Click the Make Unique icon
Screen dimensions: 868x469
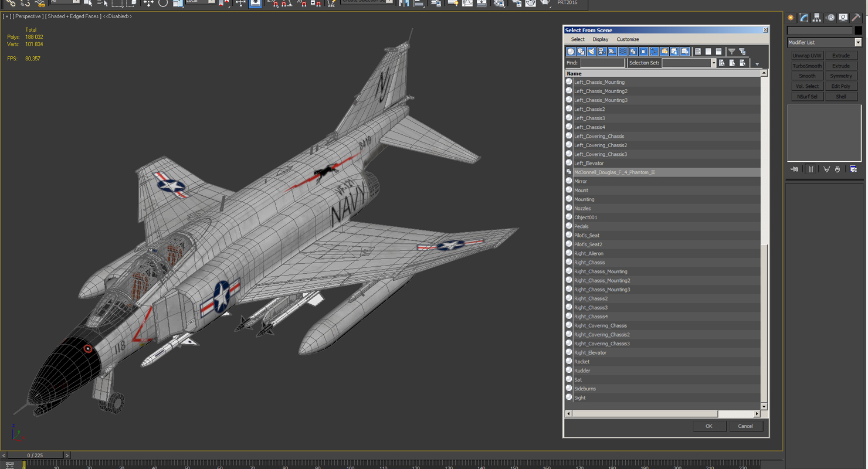(x=826, y=169)
